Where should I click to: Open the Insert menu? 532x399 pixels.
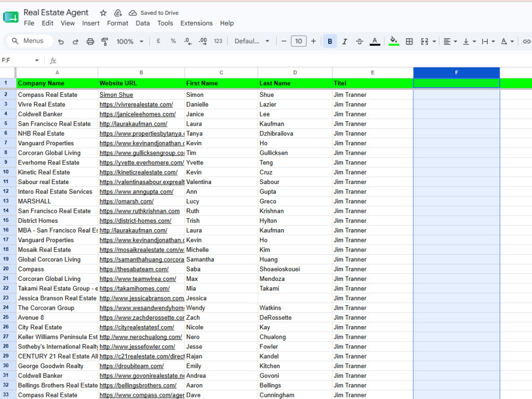pyautogui.click(x=90, y=23)
